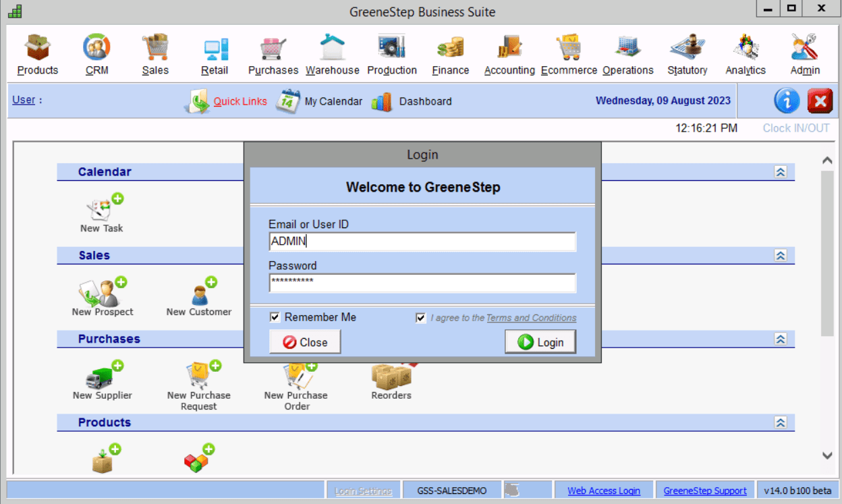Collapse the Products section

click(x=781, y=423)
